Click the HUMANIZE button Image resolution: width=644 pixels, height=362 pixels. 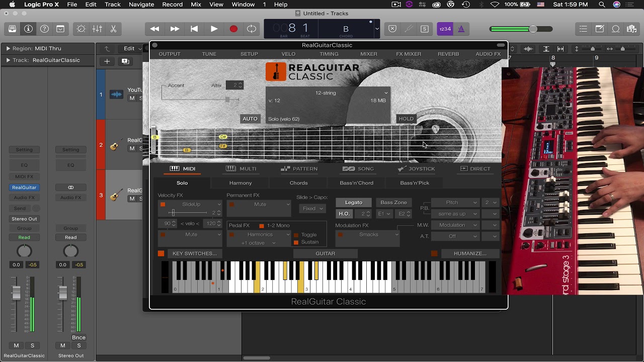click(x=469, y=253)
